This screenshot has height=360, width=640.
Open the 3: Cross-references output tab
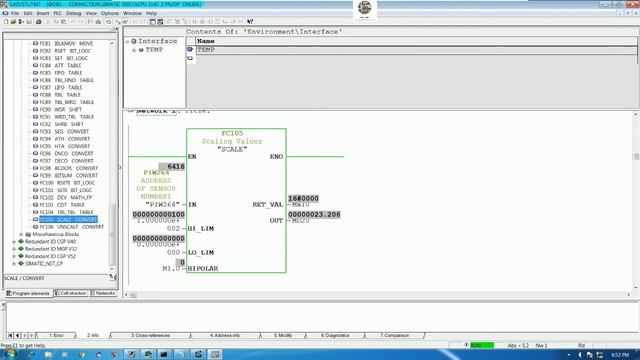click(150, 336)
